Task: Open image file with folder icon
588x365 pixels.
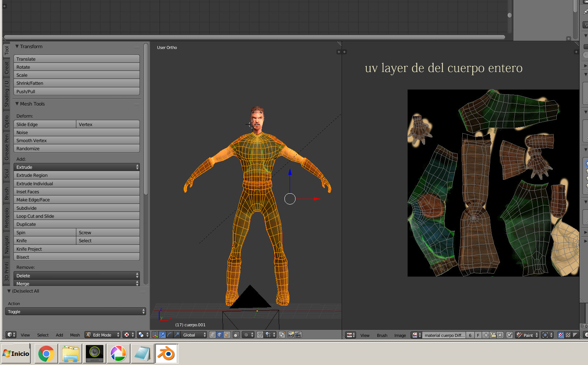Action: click(x=493, y=335)
